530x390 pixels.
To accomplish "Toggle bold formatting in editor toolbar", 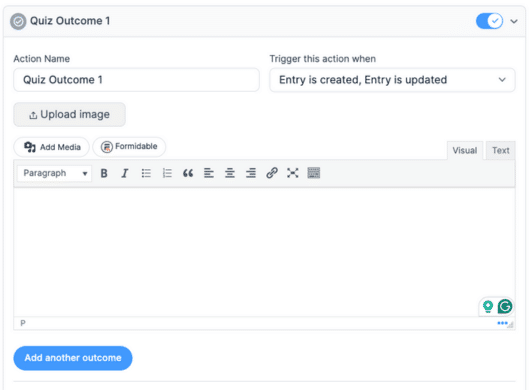I will tap(104, 173).
